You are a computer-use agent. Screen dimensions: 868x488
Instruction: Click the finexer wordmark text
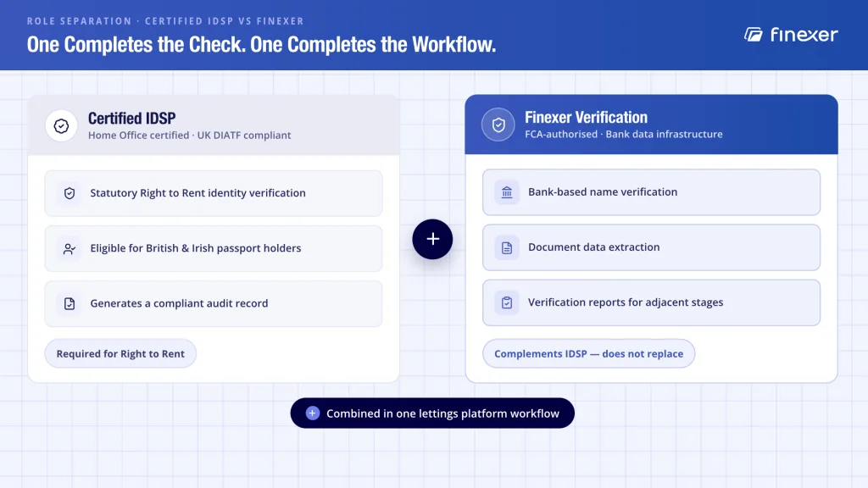[x=804, y=35]
